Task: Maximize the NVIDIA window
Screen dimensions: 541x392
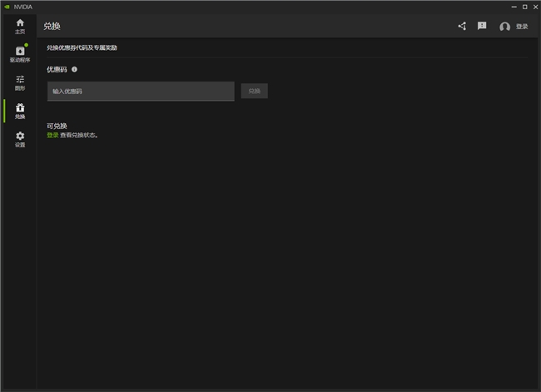Action: [525, 7]
